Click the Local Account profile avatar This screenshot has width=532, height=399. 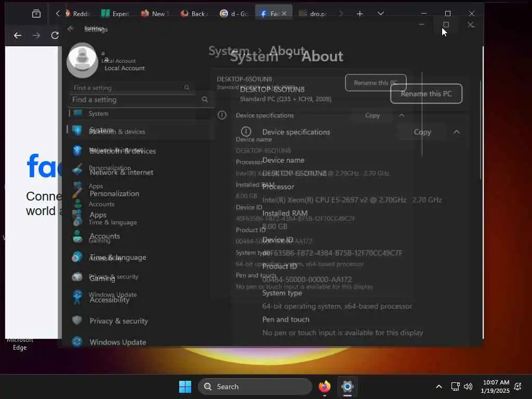(83, 60)
